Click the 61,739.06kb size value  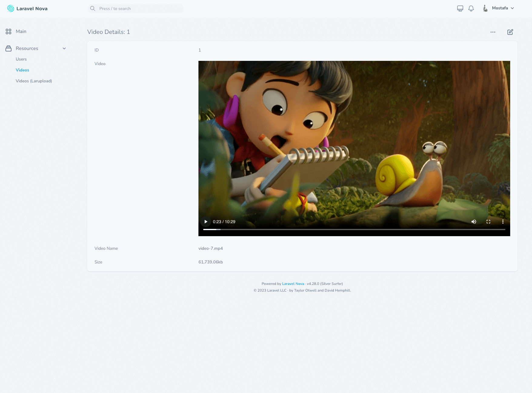211,262
